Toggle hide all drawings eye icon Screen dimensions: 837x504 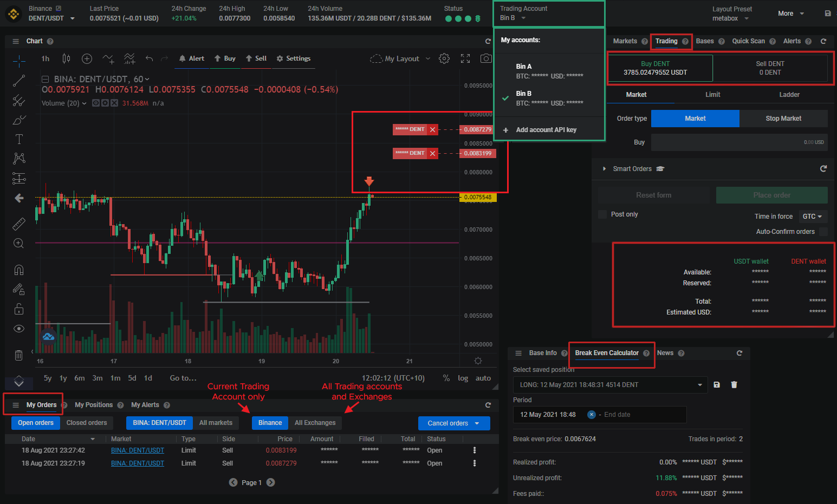[19, 329]
